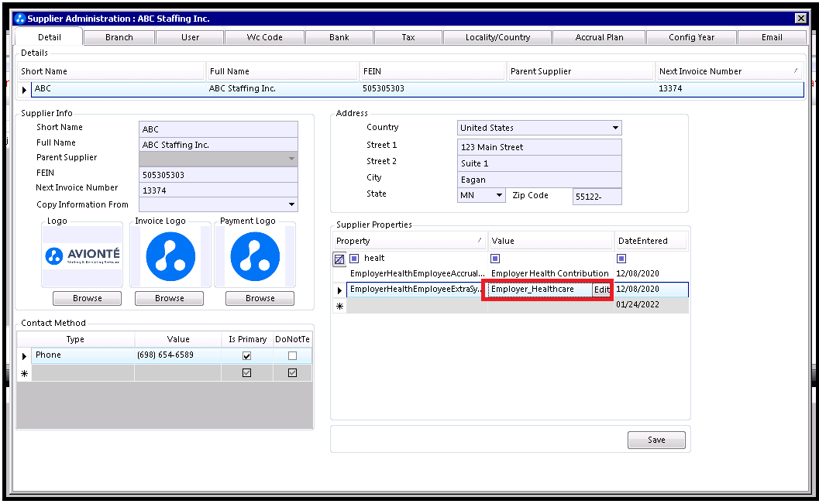Image resolution: width=819 pixels, height=504 pixels.
Task: Click the Phone type cell in Contact Method
Action: click(x=83, y=355)
